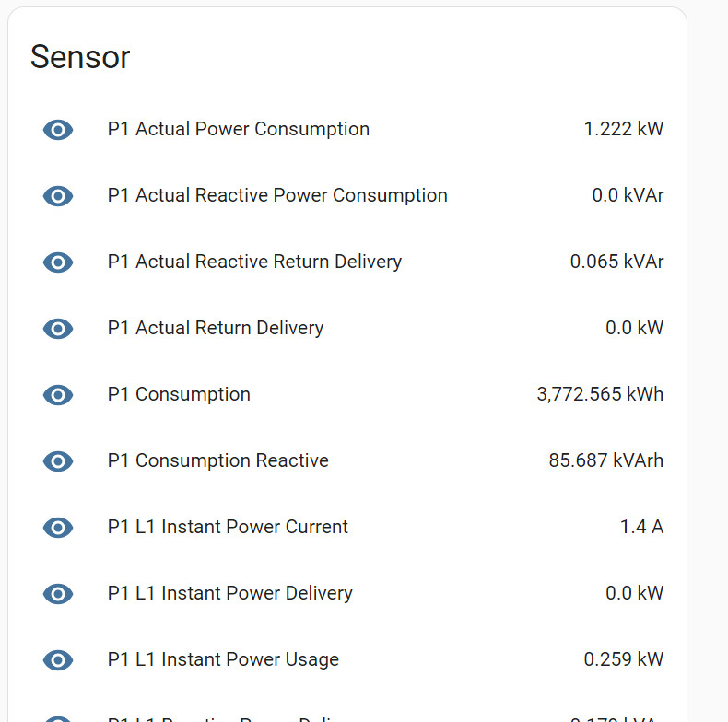Click the eye icon for P1 Consumption
The image size is (728, 722).
(58, 395)
